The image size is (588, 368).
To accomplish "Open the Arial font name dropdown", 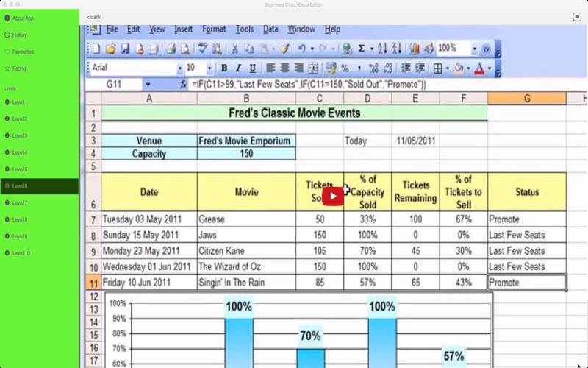I will point(180,68).
